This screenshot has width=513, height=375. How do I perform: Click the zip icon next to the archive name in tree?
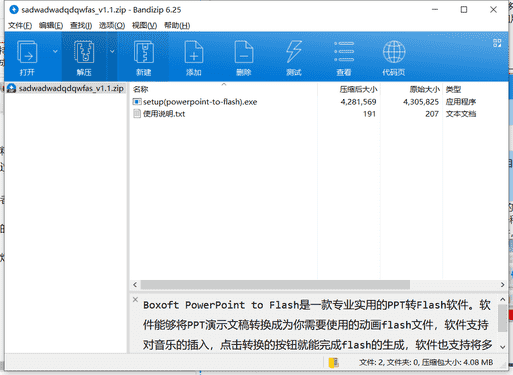click(x=12, y=88)
